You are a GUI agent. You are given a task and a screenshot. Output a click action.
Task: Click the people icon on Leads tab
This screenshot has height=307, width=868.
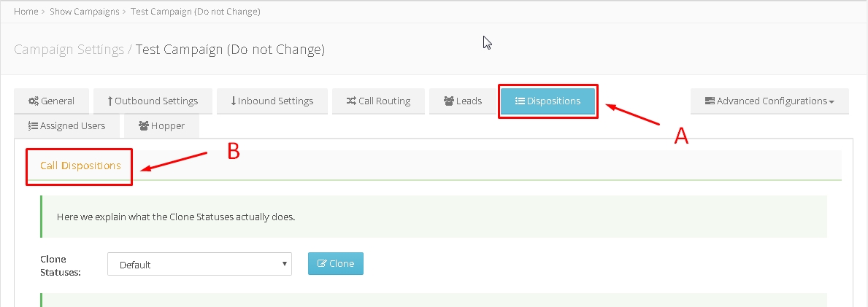click(x=449, y=101)
